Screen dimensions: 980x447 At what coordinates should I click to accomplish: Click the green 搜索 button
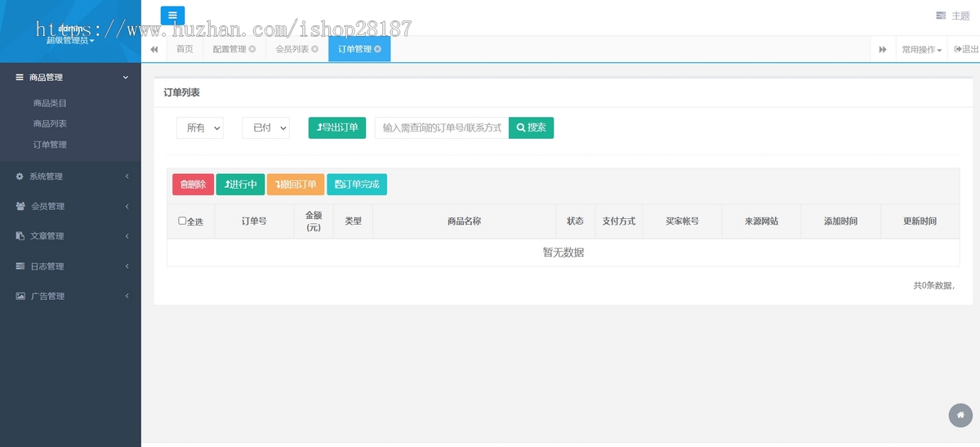pos(531,127)
